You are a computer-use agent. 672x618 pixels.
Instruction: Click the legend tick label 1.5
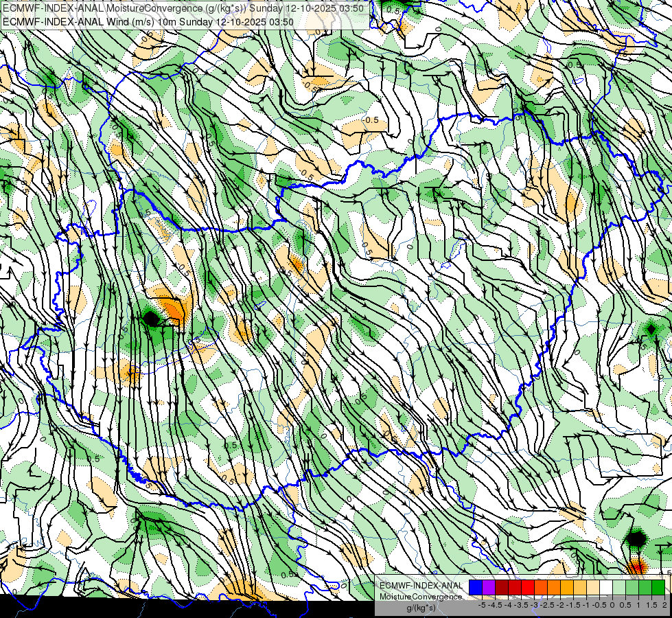click(651, 605)
